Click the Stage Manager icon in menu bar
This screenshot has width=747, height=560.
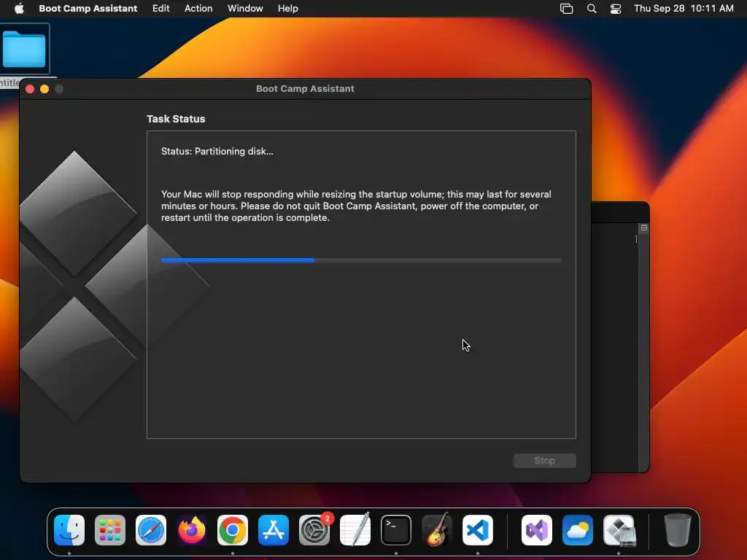(566, 9)
